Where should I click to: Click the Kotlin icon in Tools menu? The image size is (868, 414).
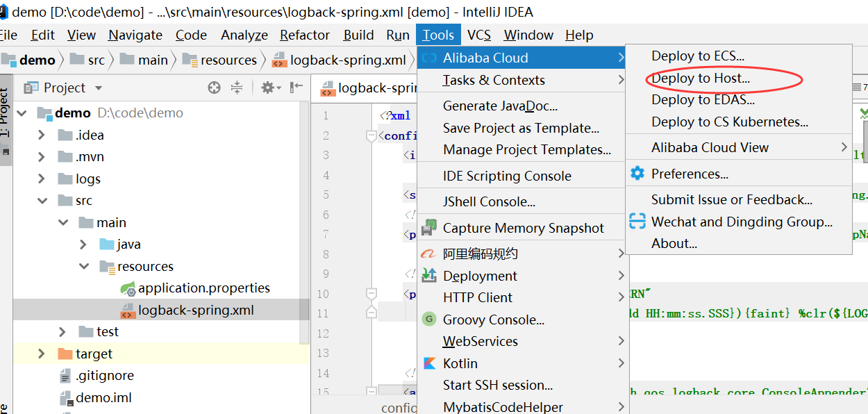pyautogui.click(x=428, y=363)
